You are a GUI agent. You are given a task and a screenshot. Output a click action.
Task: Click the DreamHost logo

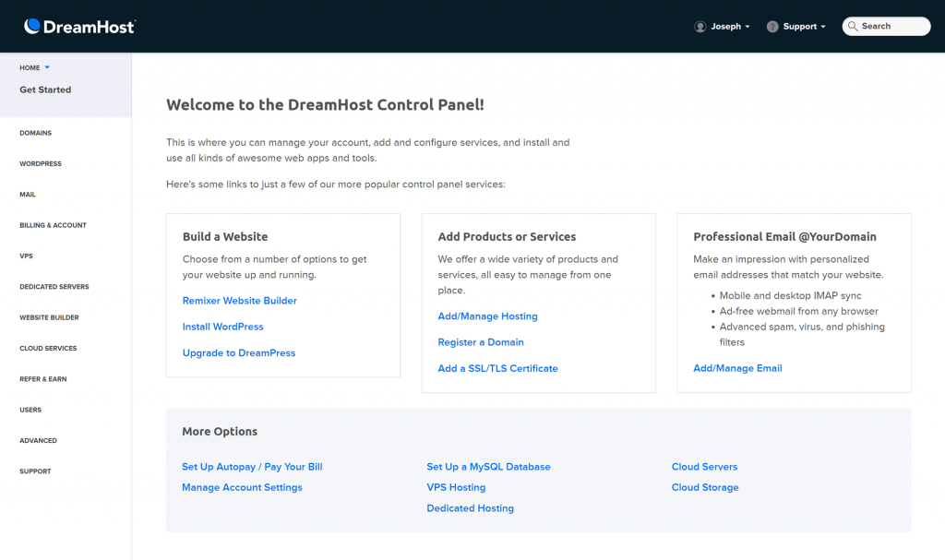[x=79, y=27]
